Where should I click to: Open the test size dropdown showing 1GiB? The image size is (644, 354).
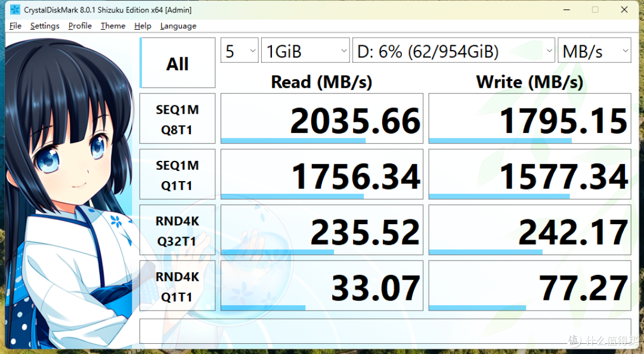click(x=305, y=51)
